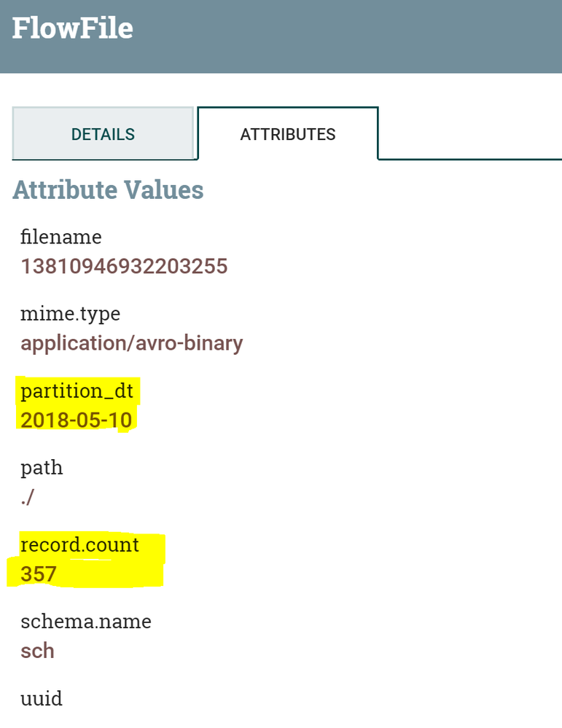
Task: Select the ATTRIBUTES tab
Action: click(288, 134)
